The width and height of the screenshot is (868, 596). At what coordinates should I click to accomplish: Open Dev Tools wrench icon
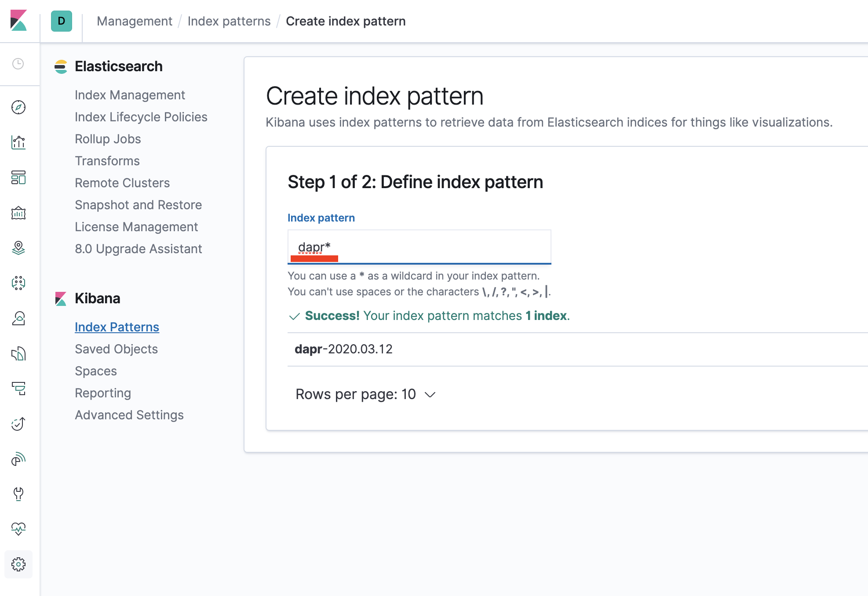tap(18, 494)
